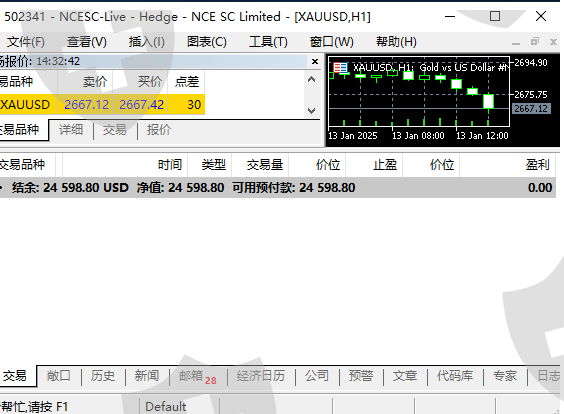Click profit total 0.00
The image size is (564, 414).
[540, 188]
